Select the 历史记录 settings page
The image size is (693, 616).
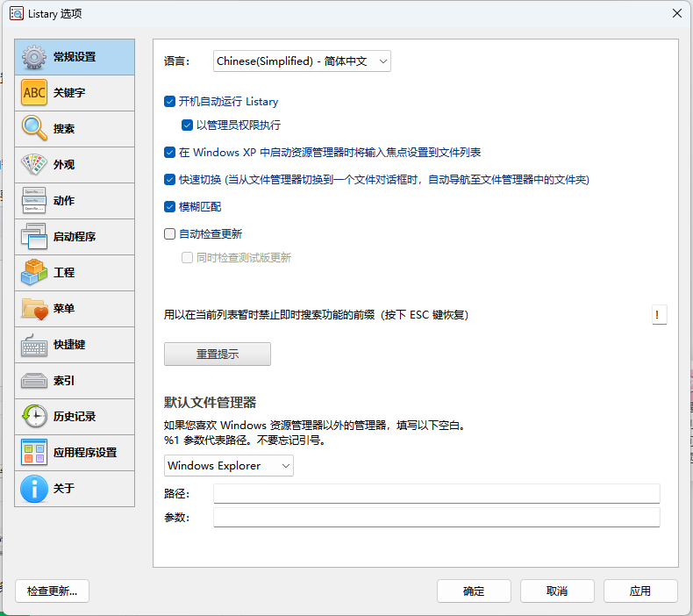pos(75,417)
